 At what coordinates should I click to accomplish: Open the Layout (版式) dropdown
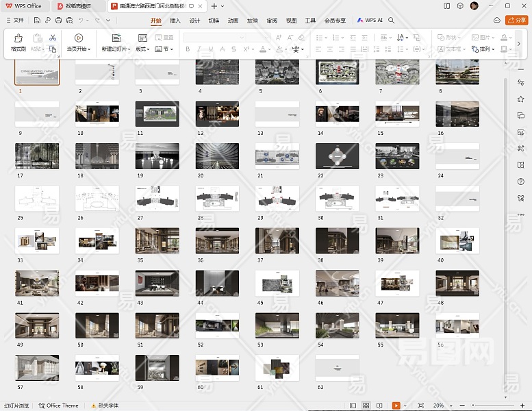(x=143, y=49)
